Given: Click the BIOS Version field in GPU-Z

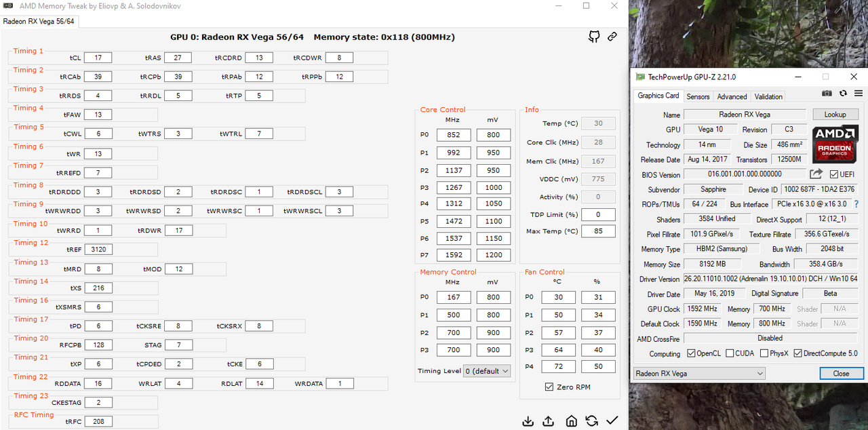Looking at the screenshot, I should click(x=745, y=174).
